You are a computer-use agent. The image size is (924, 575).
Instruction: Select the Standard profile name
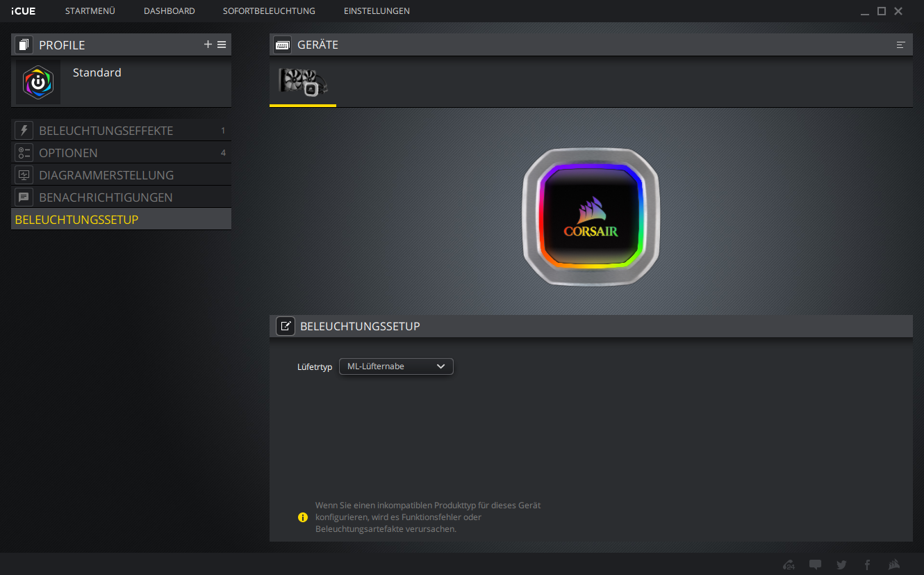coord(97,72)
